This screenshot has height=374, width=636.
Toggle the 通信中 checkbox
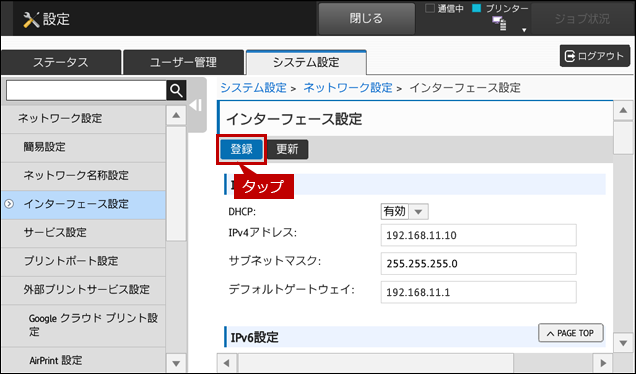click(x=430, y=8)
